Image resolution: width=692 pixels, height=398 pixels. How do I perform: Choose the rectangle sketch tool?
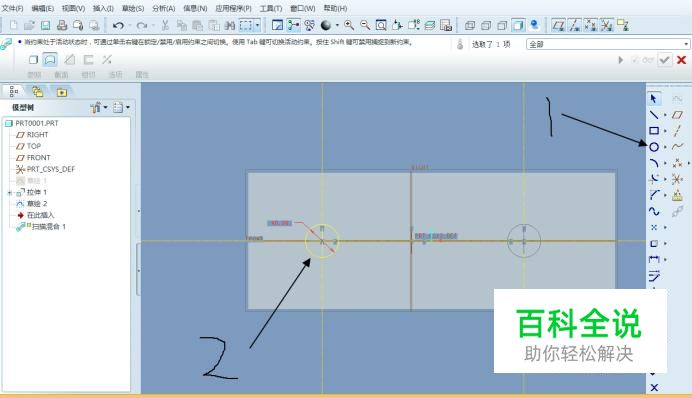click(x=654, y=131)
